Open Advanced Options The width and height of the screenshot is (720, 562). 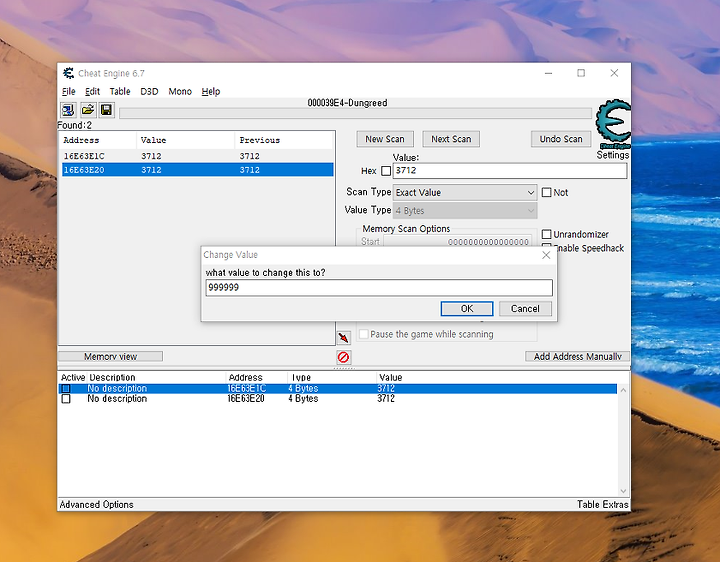(x=96, y=505)
